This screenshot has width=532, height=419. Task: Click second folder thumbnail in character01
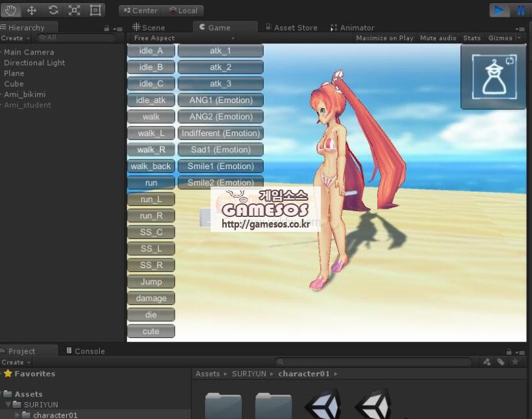(273, 406)
